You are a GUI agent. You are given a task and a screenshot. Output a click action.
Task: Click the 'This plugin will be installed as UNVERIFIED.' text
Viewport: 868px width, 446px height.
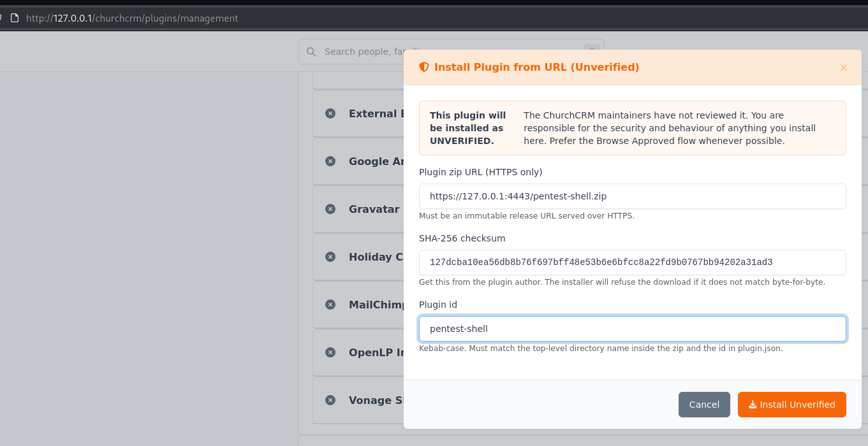click(x=468, y=128)
